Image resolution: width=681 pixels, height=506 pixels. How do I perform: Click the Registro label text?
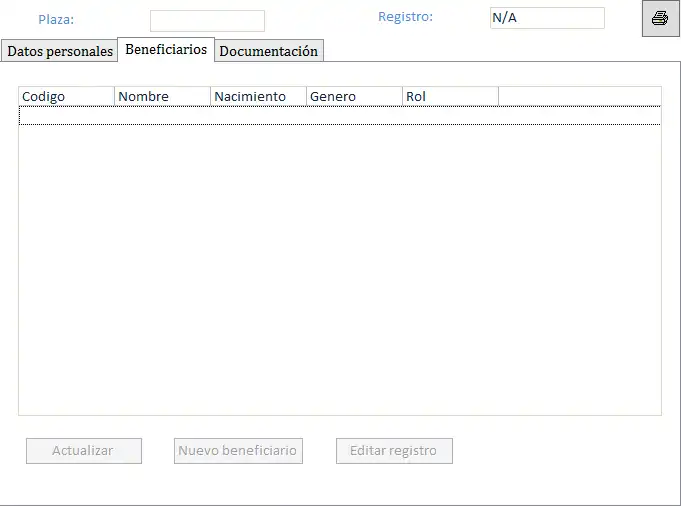tap(405, 17)
